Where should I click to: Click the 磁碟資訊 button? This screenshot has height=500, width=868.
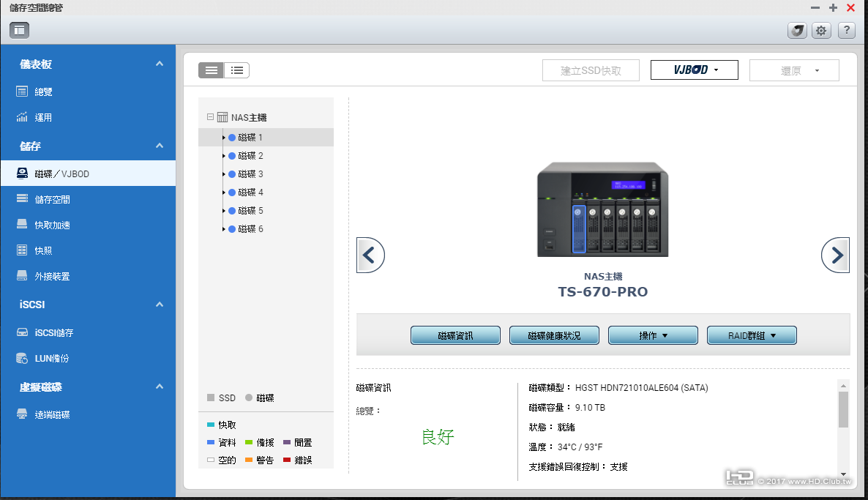[x=455, y=335]
